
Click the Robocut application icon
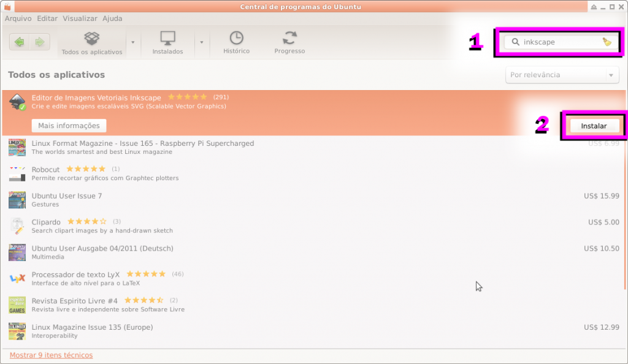pyautogui.click(x=17, y=173)
